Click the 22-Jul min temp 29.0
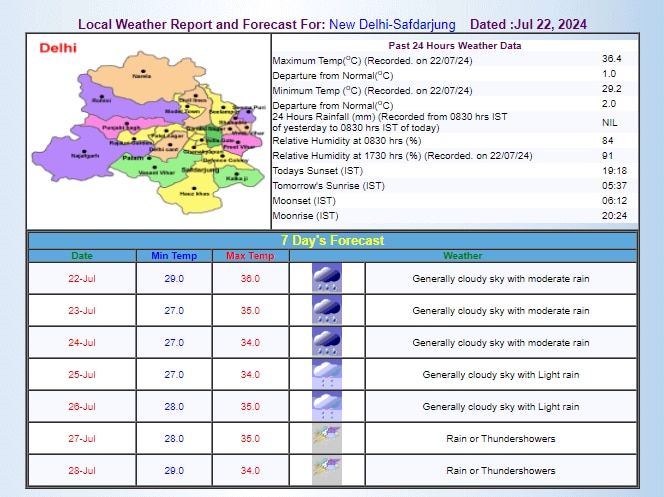Screen dimensions: 664x497 [174, 279]
